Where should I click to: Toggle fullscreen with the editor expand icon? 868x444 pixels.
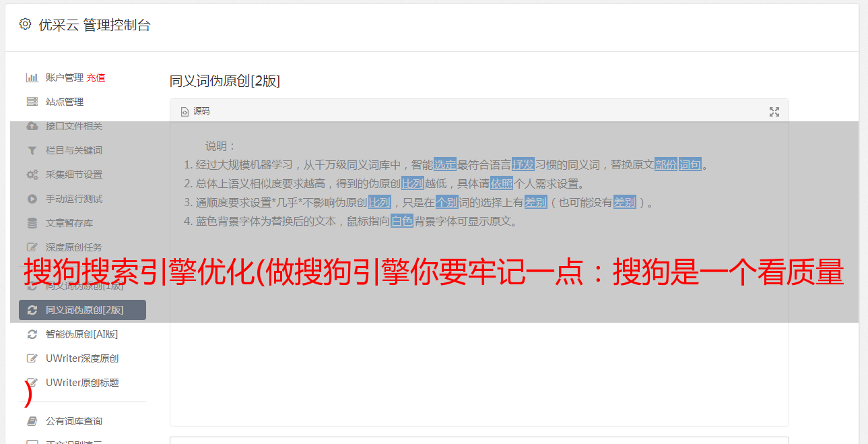pos(774,112)
